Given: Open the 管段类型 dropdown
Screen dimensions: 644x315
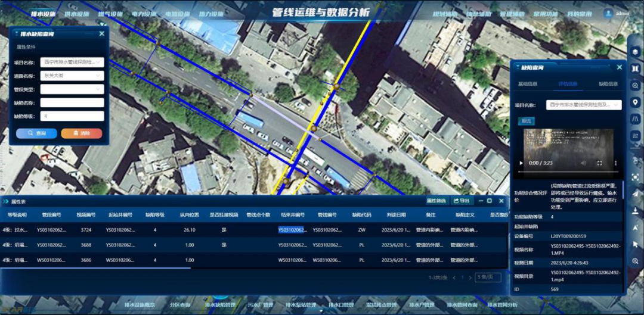Looking at the screenshot, I should (72, 89).
